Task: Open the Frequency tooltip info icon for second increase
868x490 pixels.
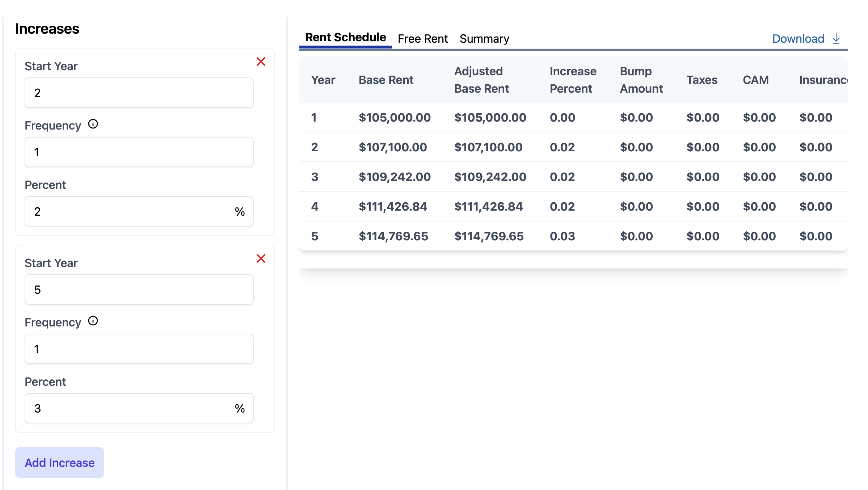Action: click(x=93, y=321)
